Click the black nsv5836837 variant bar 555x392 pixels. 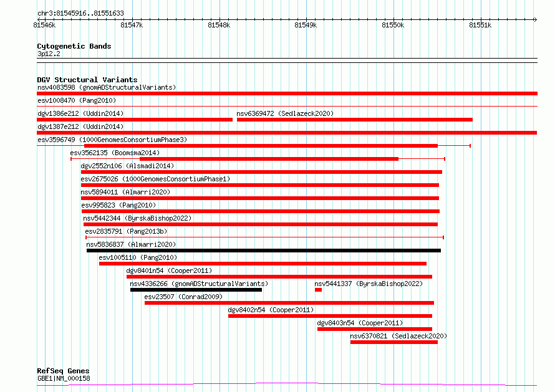pos(264,251)
